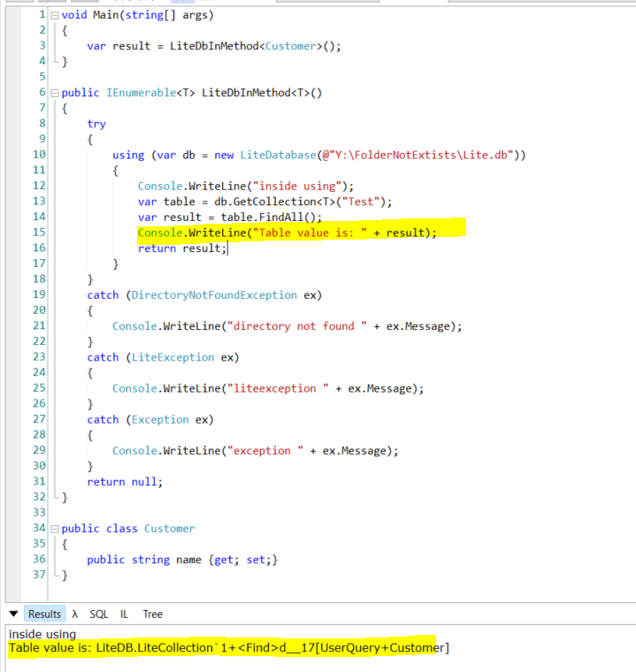Toggle the results panel disclosure triangle
Viewport: 636px width, 672px height.
tap(13, 615)
